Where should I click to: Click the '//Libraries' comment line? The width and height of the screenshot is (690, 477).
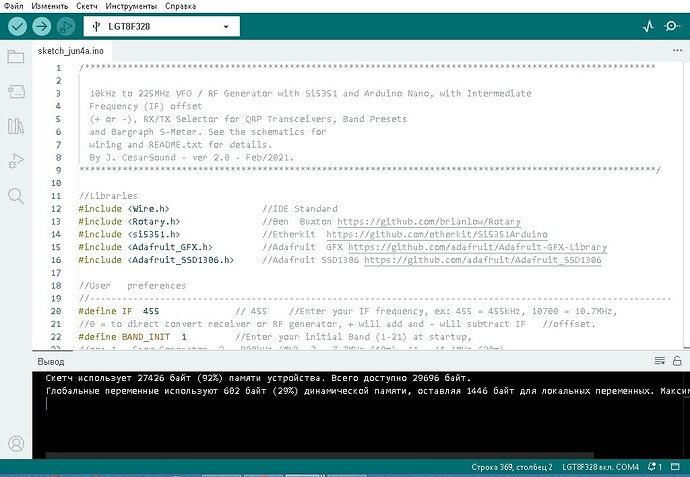click(108, 196)
